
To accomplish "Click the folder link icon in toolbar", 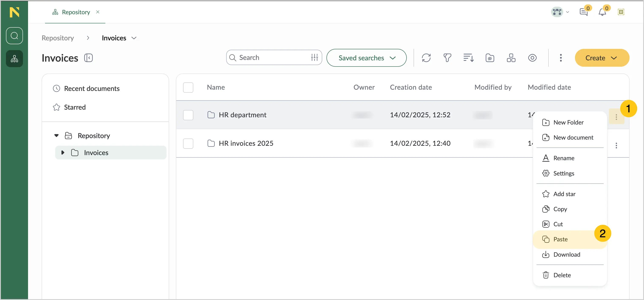I will click(490, 58).
